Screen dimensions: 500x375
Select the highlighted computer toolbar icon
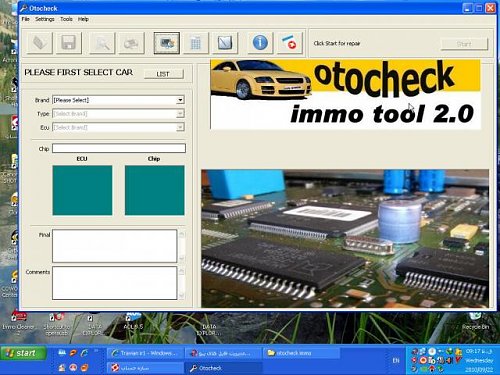click(167, 43)
